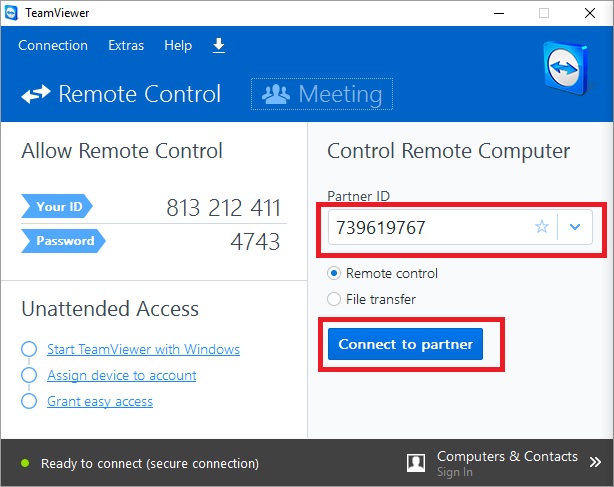Open the Connection menu
Screen dimensions: 614x487
click(x=53, y=46)
